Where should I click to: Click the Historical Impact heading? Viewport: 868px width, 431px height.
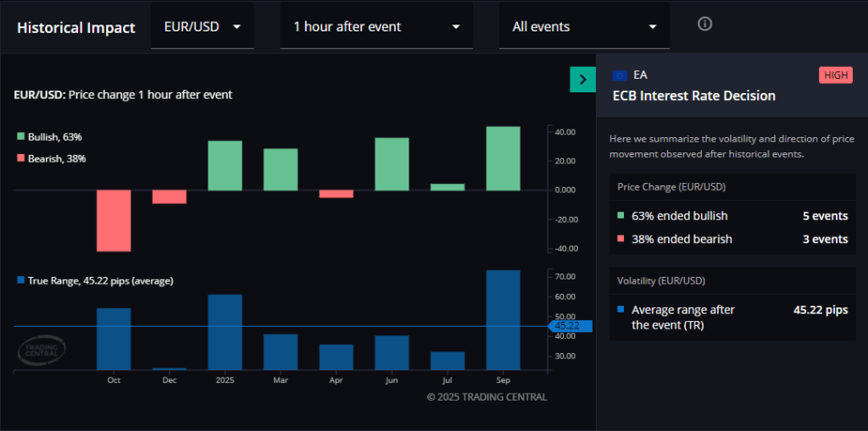pyautogui.click(x=76, y=28)
